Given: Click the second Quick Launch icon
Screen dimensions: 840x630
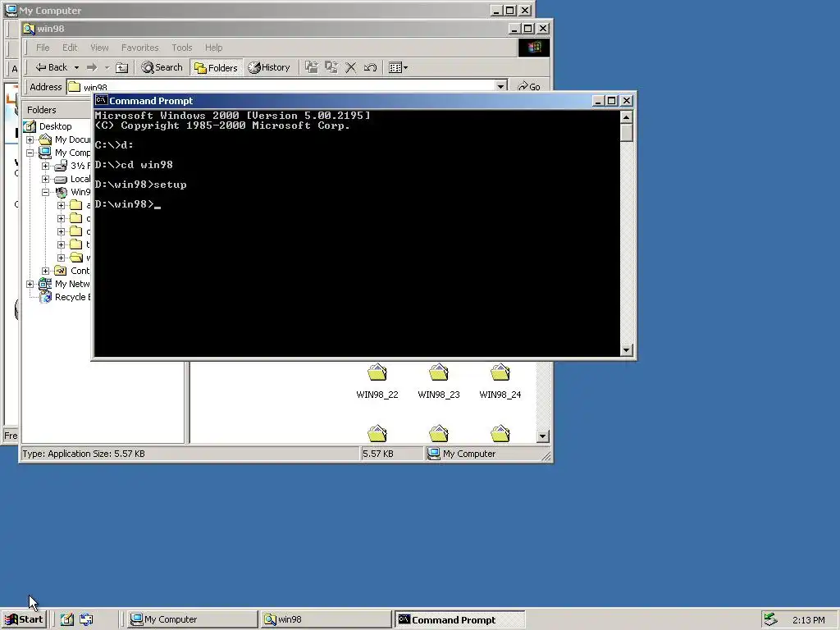Looking at the screenshot, I should pyautogui.click(x=86, y=619).
